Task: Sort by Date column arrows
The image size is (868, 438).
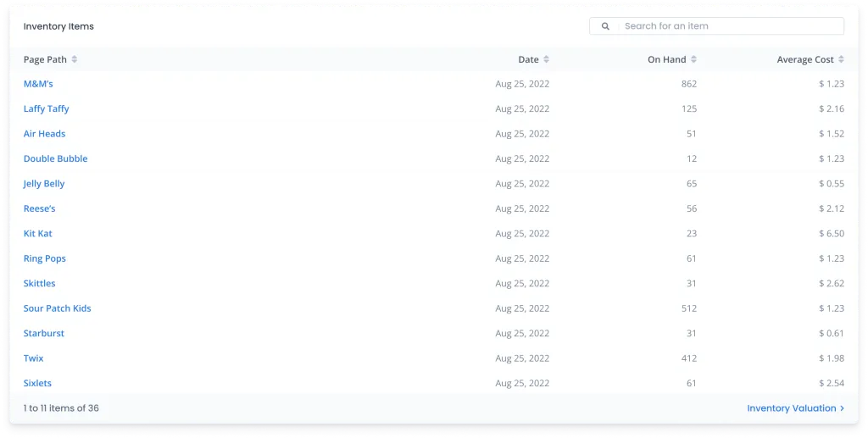Action: [x=546, y=59]
